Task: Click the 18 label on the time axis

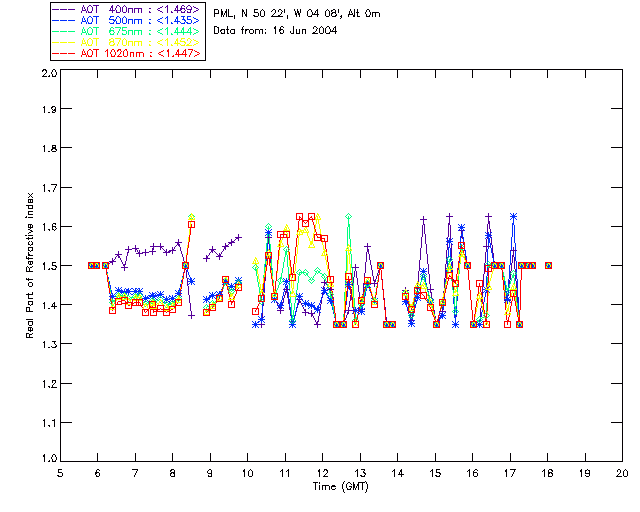Action: click(547, 473)
